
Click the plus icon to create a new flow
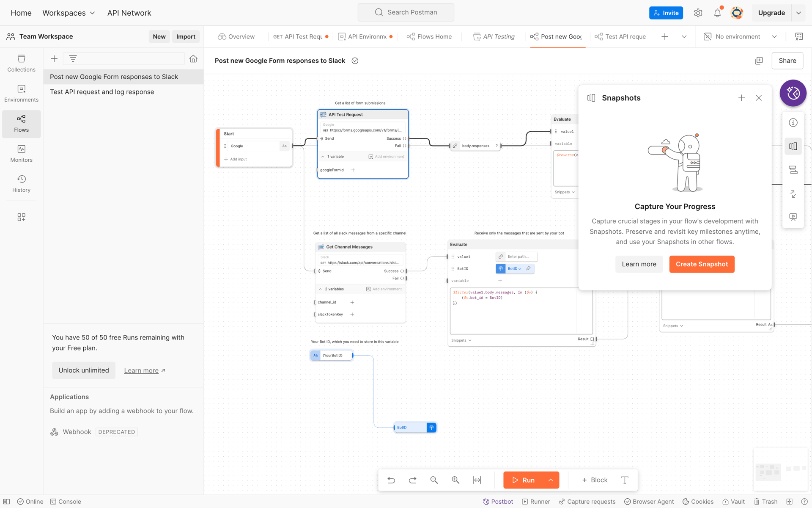[54, 58]
